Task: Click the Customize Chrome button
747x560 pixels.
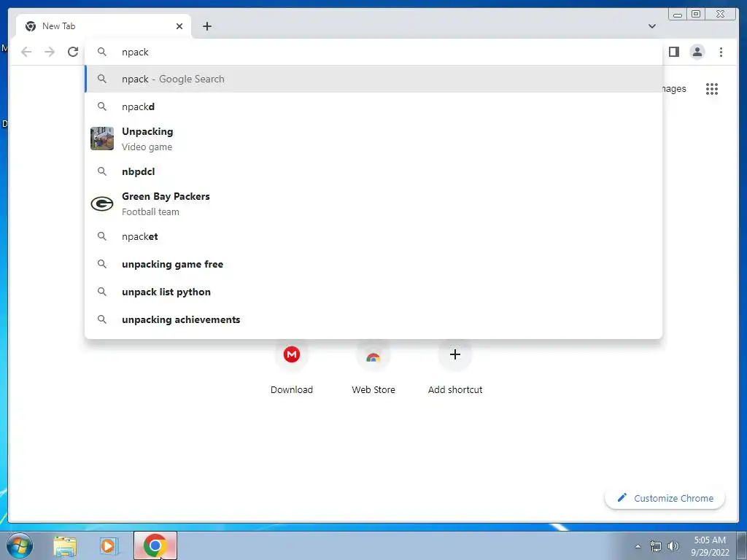Action: 665,498
